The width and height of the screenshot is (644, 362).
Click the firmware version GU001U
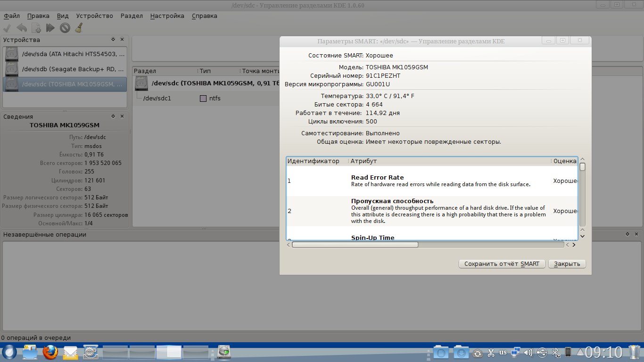click(378, 84)
